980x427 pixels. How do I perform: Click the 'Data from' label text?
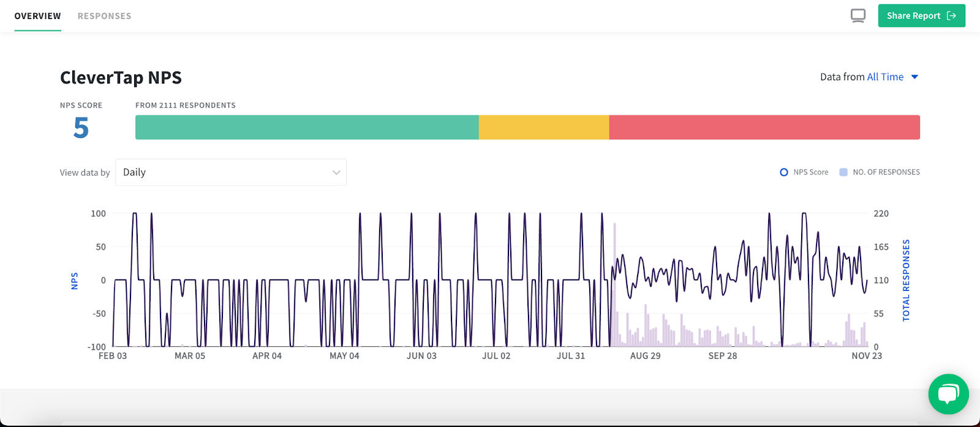tap(842, 77)
